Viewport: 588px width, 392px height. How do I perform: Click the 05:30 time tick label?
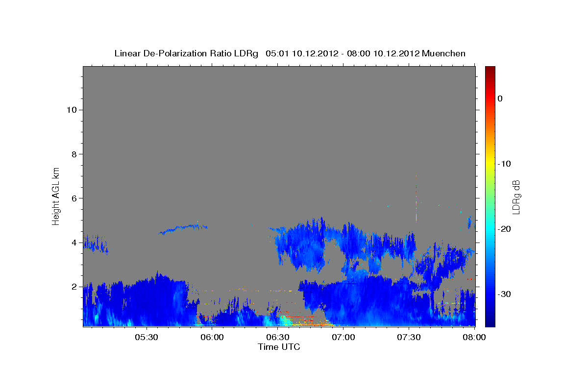[147, 338]
